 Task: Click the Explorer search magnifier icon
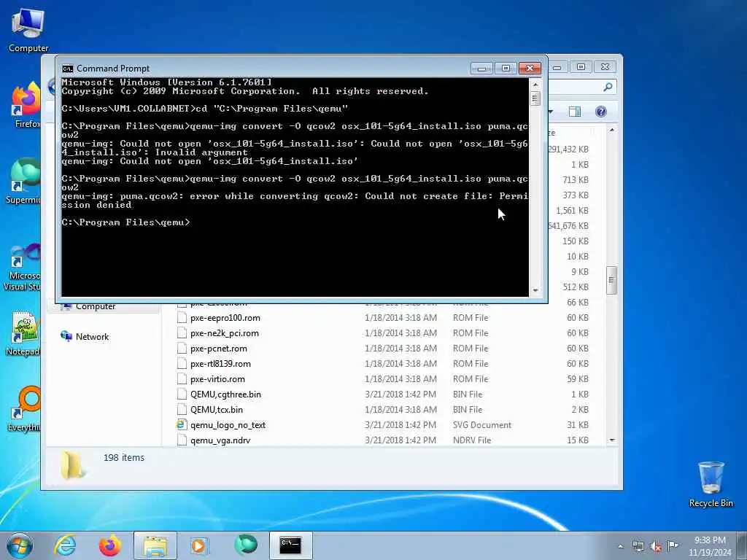[x=608, y=87]
